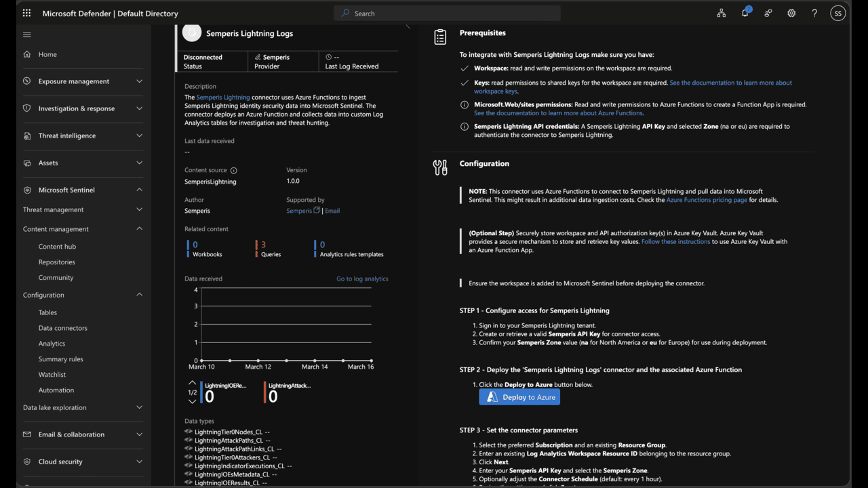Open the Settings gear icon
The width and height of the screenshot is (868, 488).
791,13
